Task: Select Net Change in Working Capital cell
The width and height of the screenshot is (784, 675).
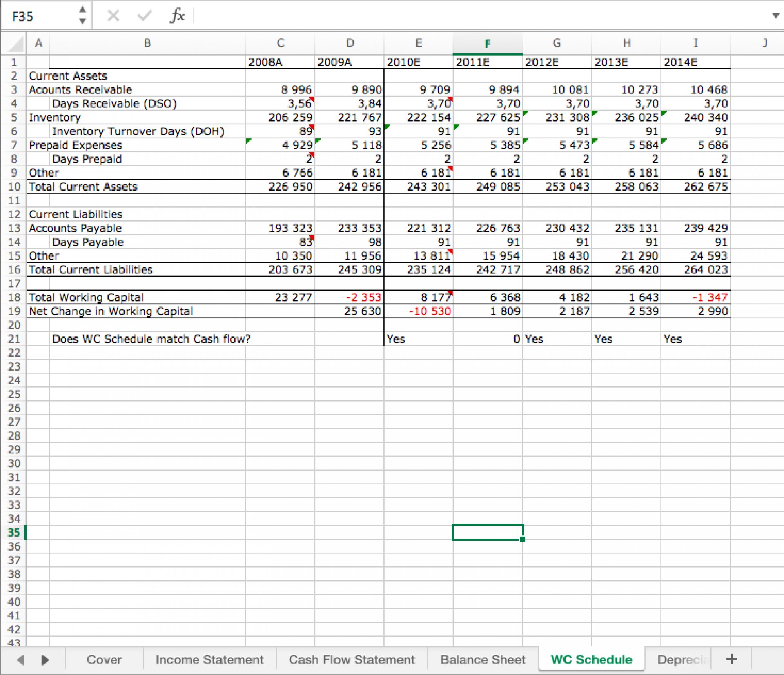Action: (x=110, y=311)
